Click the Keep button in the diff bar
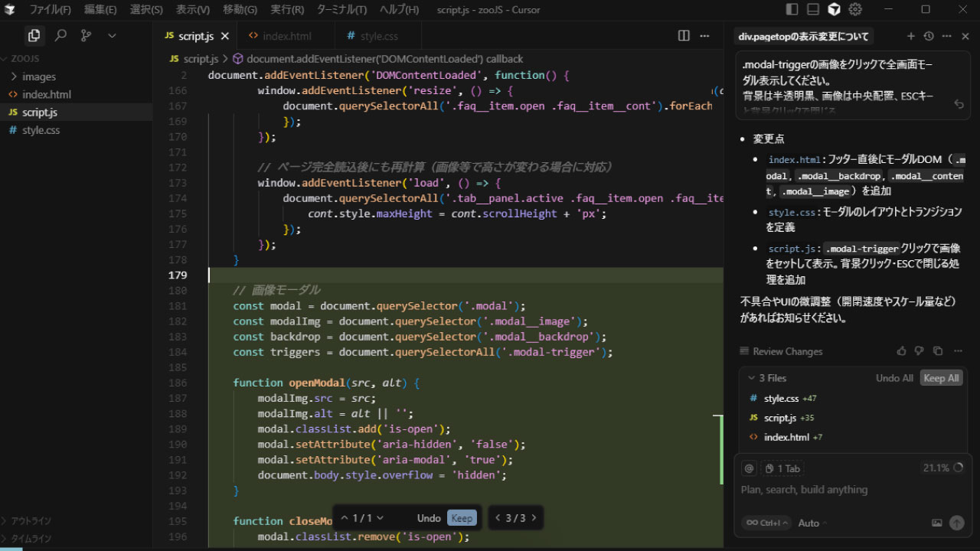The image size is (980, 551). 462,518
